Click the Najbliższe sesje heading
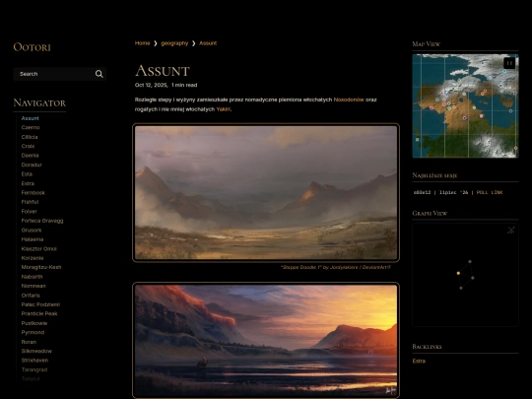Viewport: 532px width, 399px height. (x=434, y=175)
